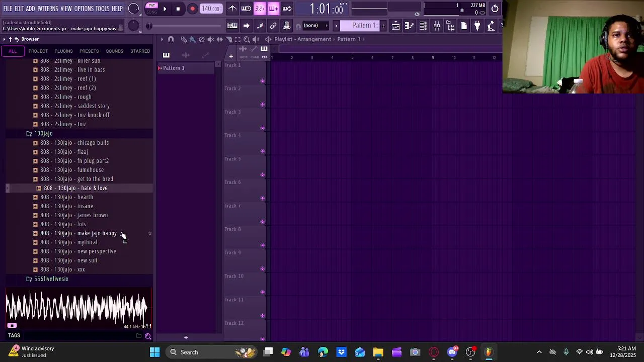Image resolution: width=644 pixels, height=362 pixels.
Task: Select the playlist pencil draw tool
Action: tap(184, 39)
